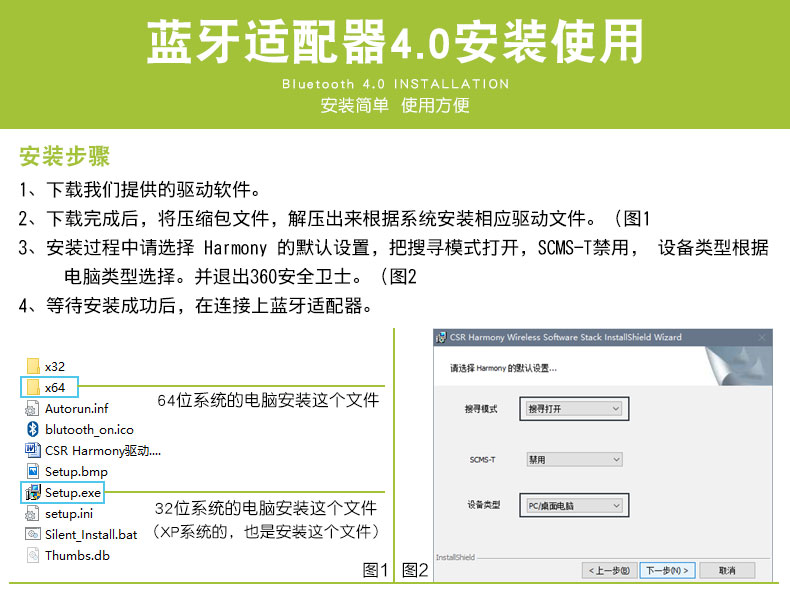Click the Thumbs.db file icon
This screenshot has height=611, width=790.
33,556
